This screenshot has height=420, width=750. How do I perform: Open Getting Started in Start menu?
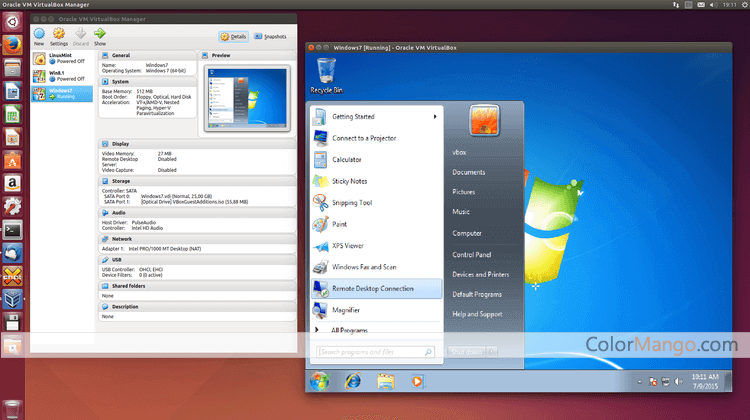pyautogui.click(x=376, y=117)
